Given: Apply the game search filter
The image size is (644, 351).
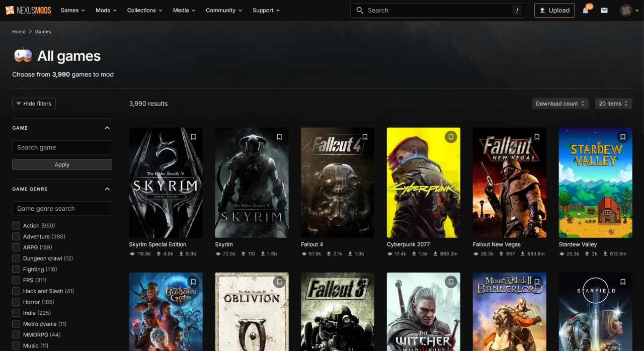Looking at the screenshot, I should point(62,164).
